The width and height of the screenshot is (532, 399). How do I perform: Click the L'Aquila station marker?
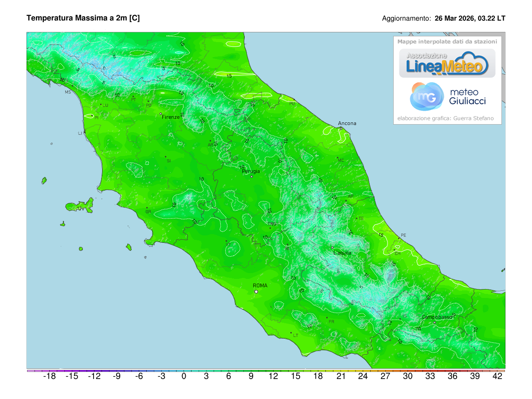tap(332, 247)
